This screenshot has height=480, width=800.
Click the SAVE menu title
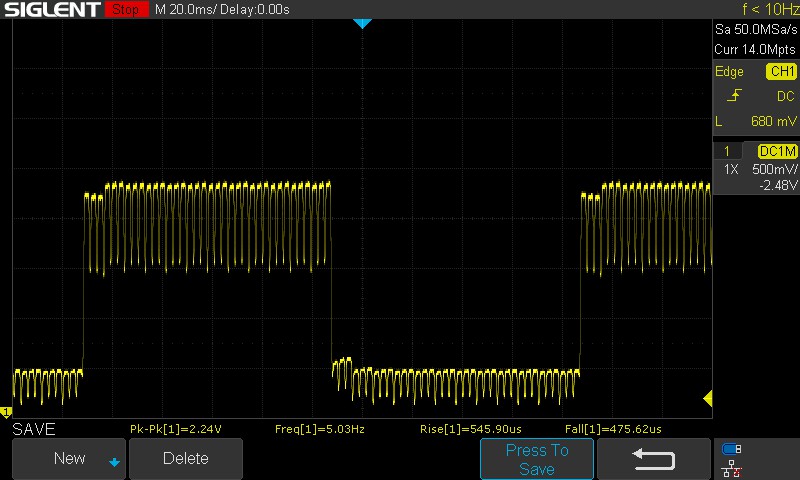tap(34, 429)
